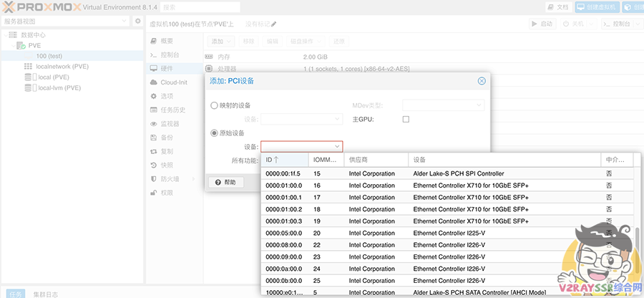Open the 防火墙 (Firewall) section
This screenshot has height=298, width=644.
point(170,179)
